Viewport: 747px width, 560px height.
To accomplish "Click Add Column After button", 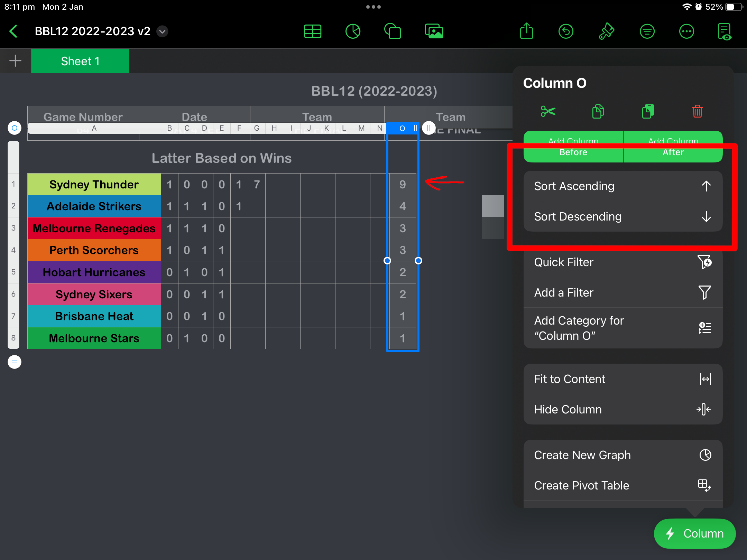I will coord(672,147).
